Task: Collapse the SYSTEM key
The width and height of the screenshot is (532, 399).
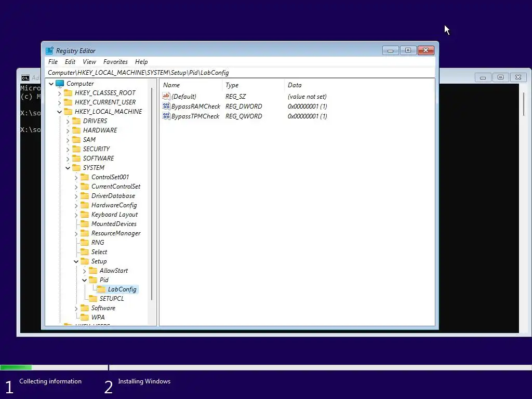Action: click(68, 168)
